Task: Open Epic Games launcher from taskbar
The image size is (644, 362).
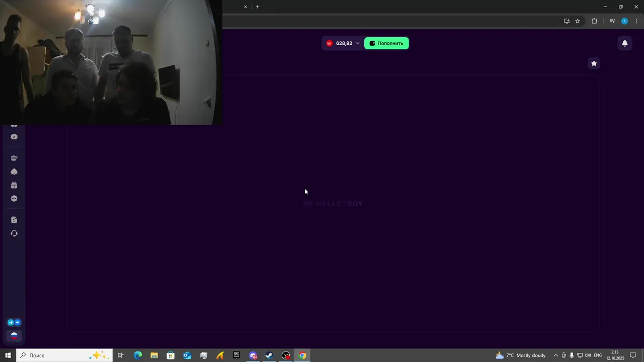Action: 236,355
